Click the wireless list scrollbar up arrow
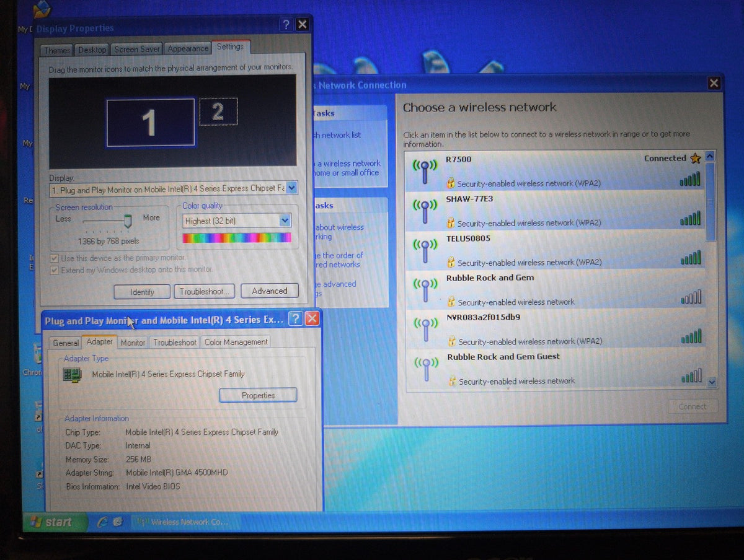Screen dimensions: 744x560 [710, 157]
